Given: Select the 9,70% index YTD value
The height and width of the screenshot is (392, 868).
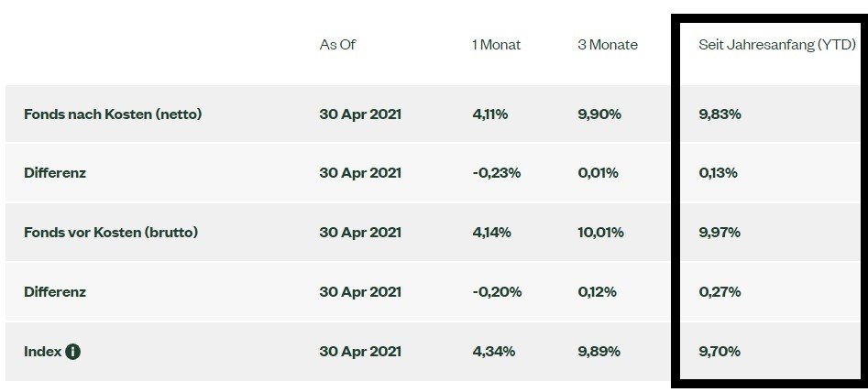Looking at the screenshot, I should (x=720, y=352).
